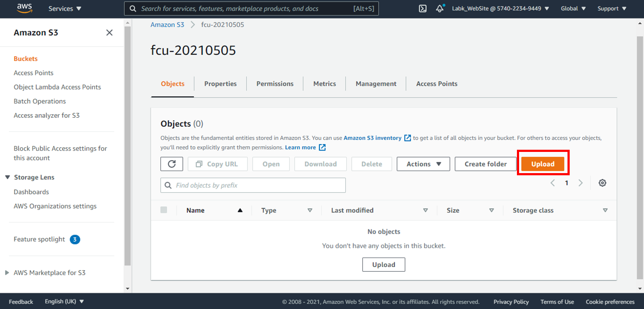Click Upload button under No objects
This screenshot has height=309, width=644.
tap(384, 264)
